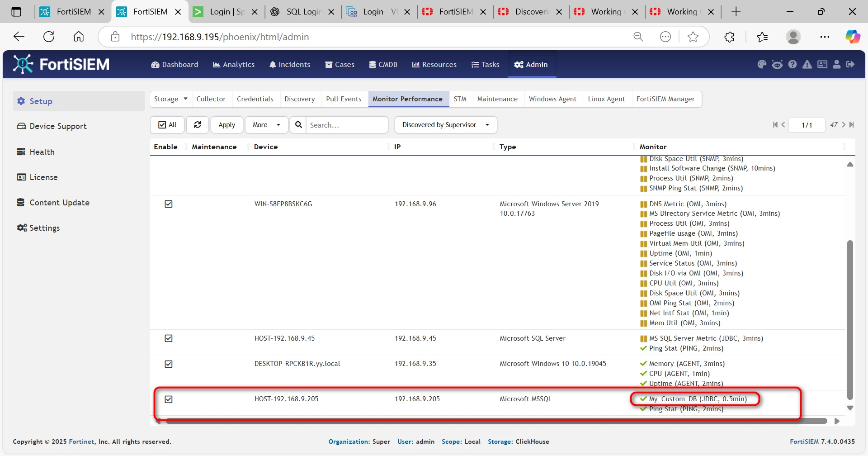Add this page to favorites with the star
Viewport: 868px width, 456px height.
[x=693, y=37]
